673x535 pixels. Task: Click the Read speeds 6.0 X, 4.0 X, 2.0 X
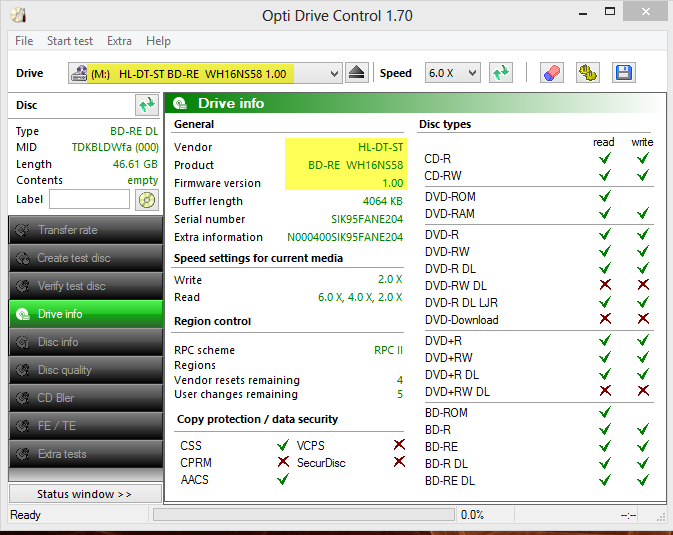coord(360,297)
